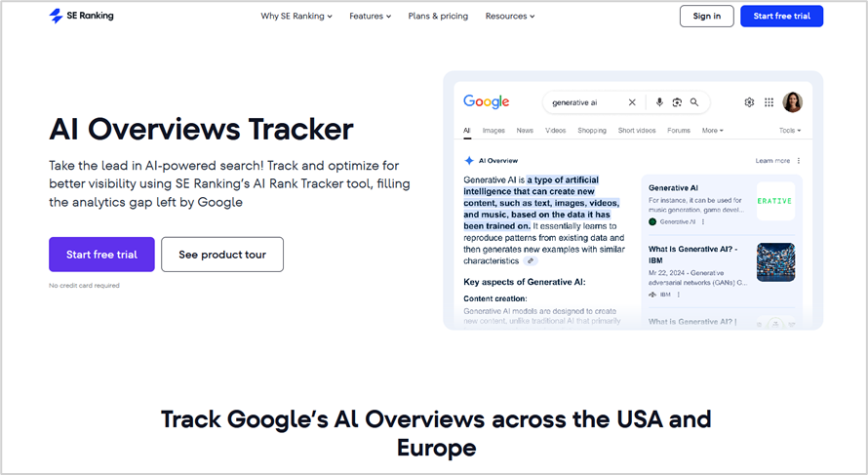Click the 'AI Overviews Tracker' heading

(201, 129)
